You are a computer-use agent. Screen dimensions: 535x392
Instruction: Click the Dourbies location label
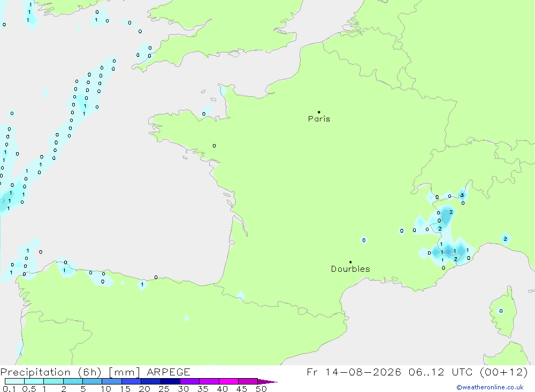tap(350, 269)
